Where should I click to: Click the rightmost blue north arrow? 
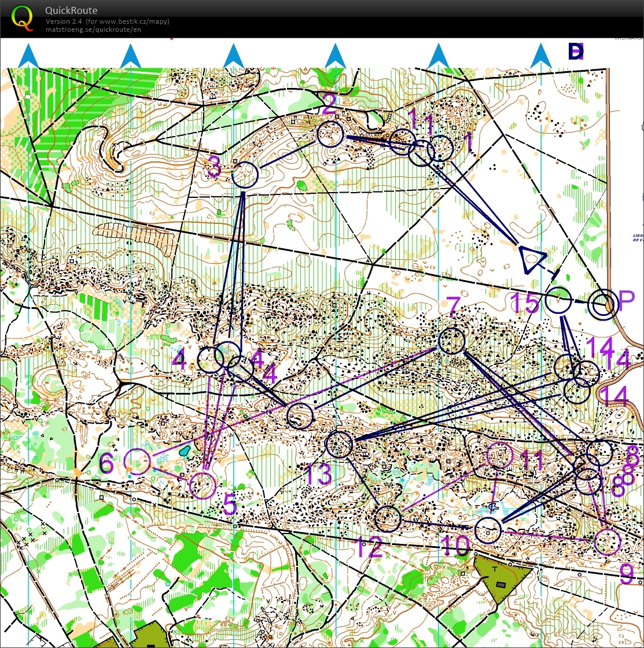point(541,57)
